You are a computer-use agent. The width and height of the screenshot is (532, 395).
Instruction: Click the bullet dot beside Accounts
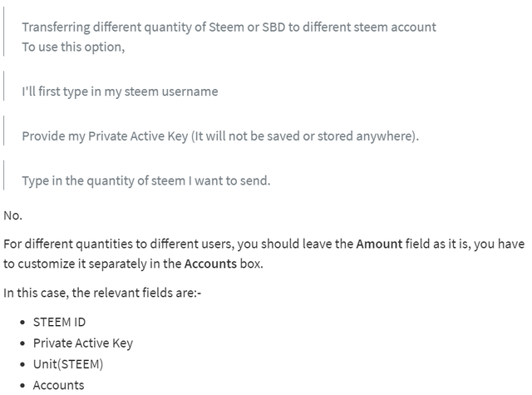(22, 386)
